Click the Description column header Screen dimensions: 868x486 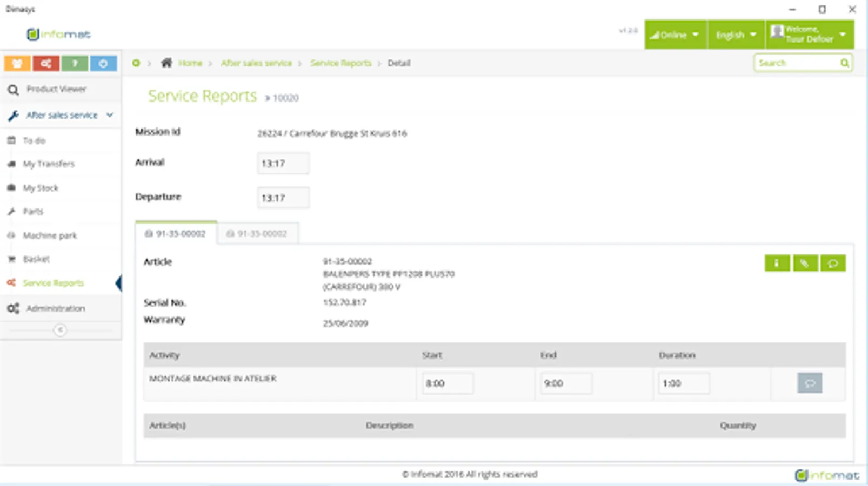coord(390,426)
